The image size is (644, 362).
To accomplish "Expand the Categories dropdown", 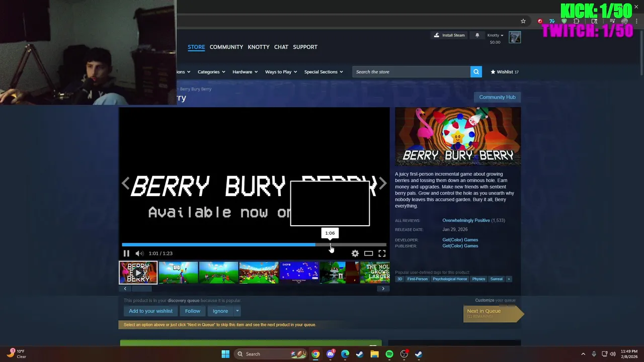I will coord(211,72).
